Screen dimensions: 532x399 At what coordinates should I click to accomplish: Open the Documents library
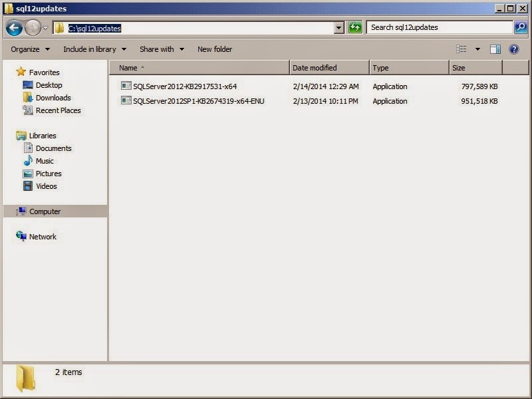(x=54, y=148)
